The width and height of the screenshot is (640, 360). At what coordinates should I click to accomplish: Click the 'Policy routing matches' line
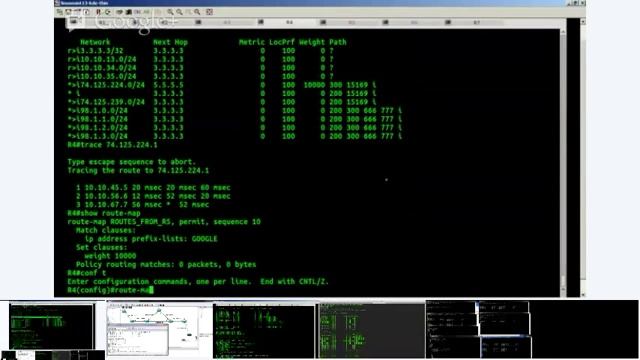(166, 265)
